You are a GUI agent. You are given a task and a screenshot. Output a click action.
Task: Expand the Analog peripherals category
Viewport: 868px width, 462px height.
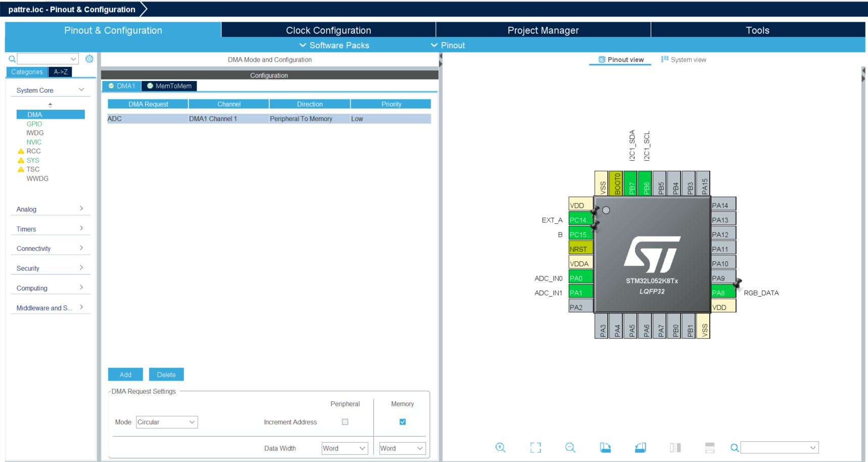51,209
